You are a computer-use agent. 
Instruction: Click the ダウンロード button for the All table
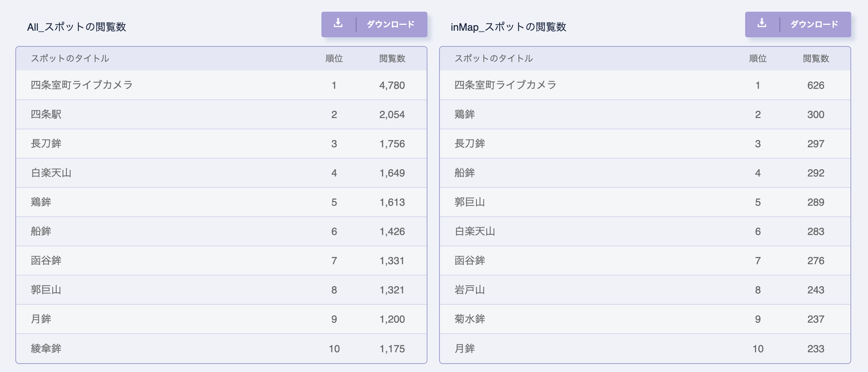point(390,24)
